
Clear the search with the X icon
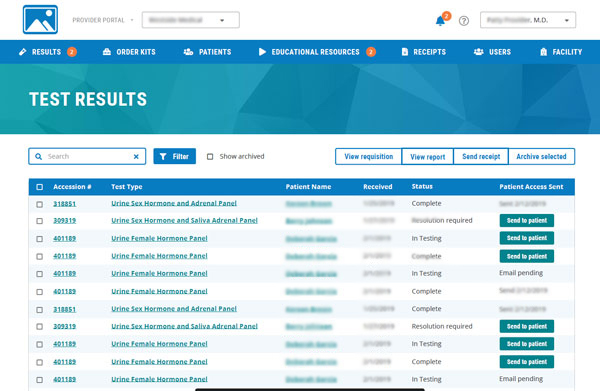point(136,156)
